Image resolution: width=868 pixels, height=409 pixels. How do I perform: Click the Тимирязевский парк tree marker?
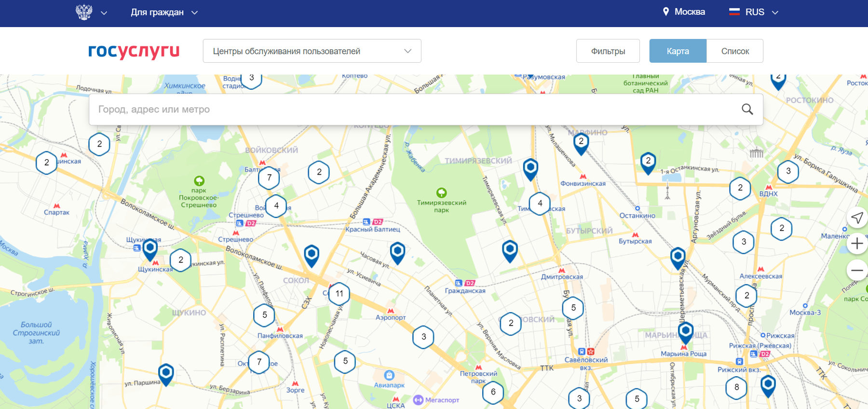[441, 193]
